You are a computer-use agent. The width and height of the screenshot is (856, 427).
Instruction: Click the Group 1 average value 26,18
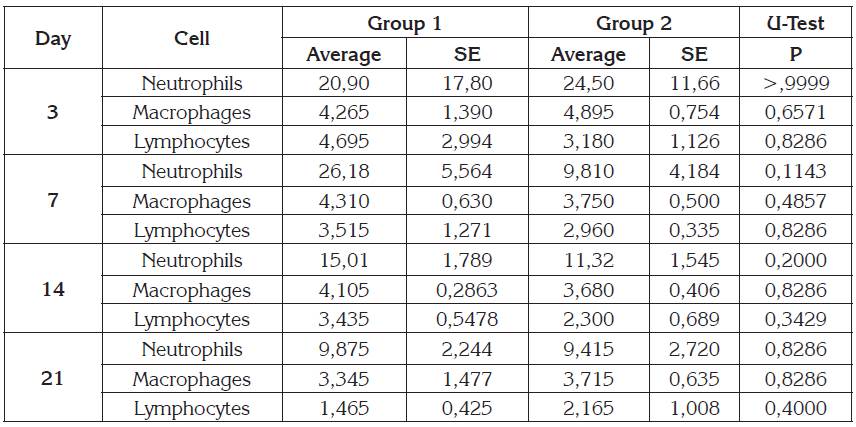343,172
